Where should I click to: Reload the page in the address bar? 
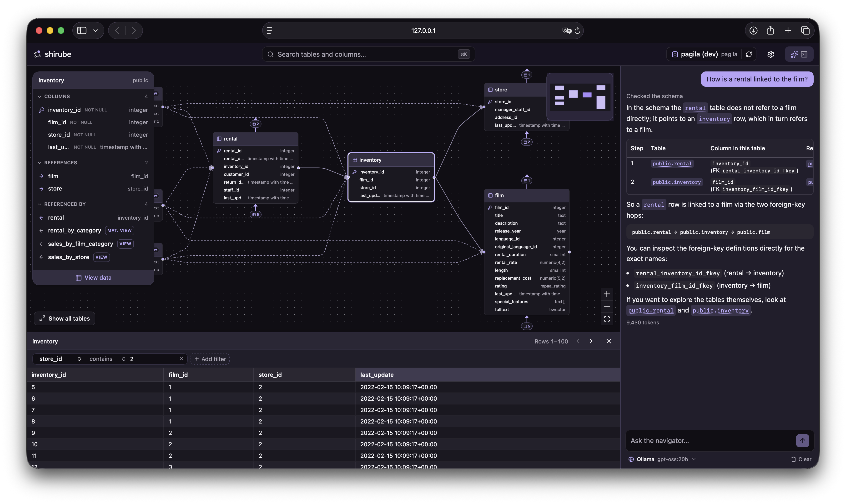[x=577, y=30]
